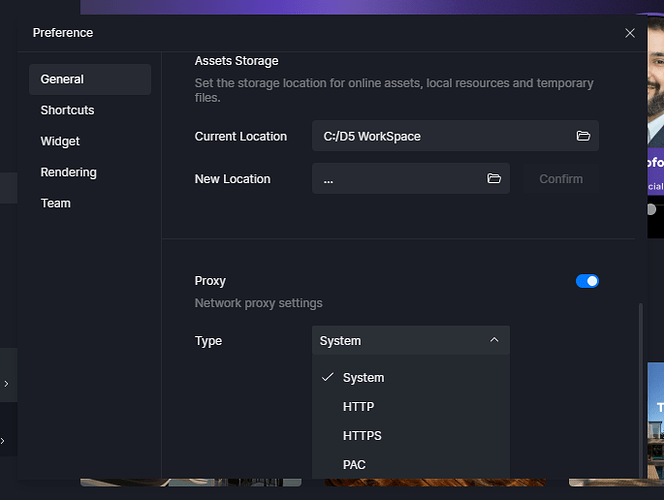This screenshot has width=664, height=500.
Task: Click the banner carousel indicator dot
Action: coord(652,209)
